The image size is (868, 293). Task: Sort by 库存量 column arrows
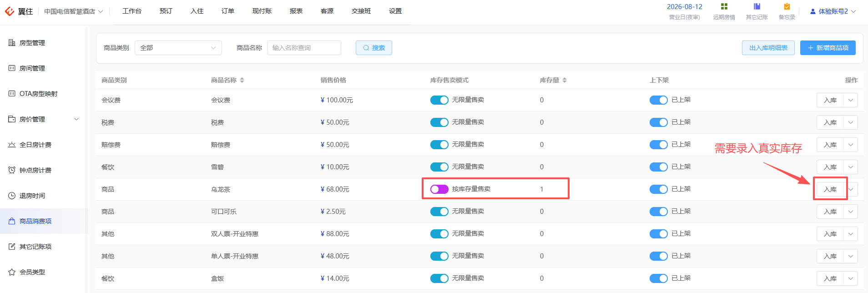(565, 80)
